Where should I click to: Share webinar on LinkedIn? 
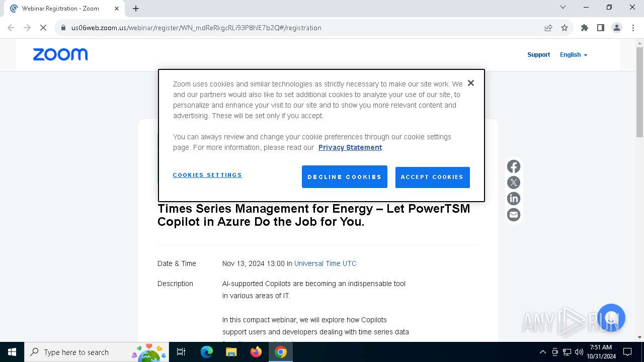point(514,199)
